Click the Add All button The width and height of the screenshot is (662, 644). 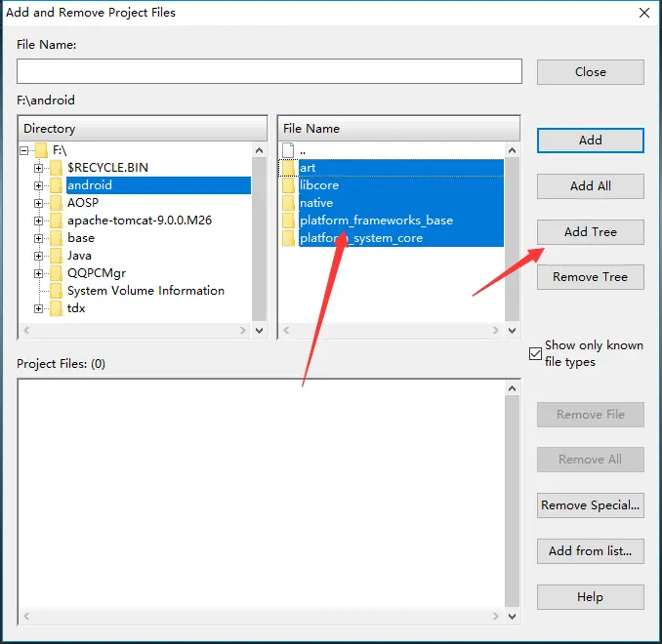tap(590, 186)
